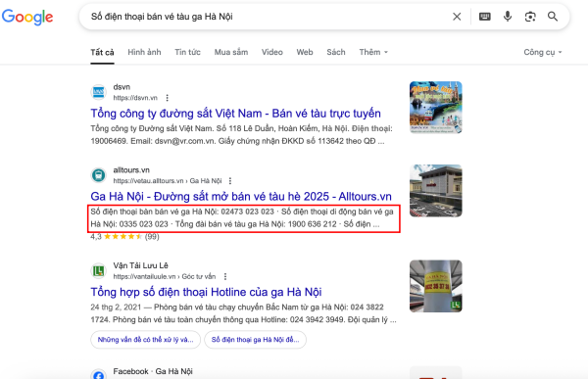Click the 4,3 star rating (99)
The width and height of the screenshot is (588, 379).
(x=124, y=237)
